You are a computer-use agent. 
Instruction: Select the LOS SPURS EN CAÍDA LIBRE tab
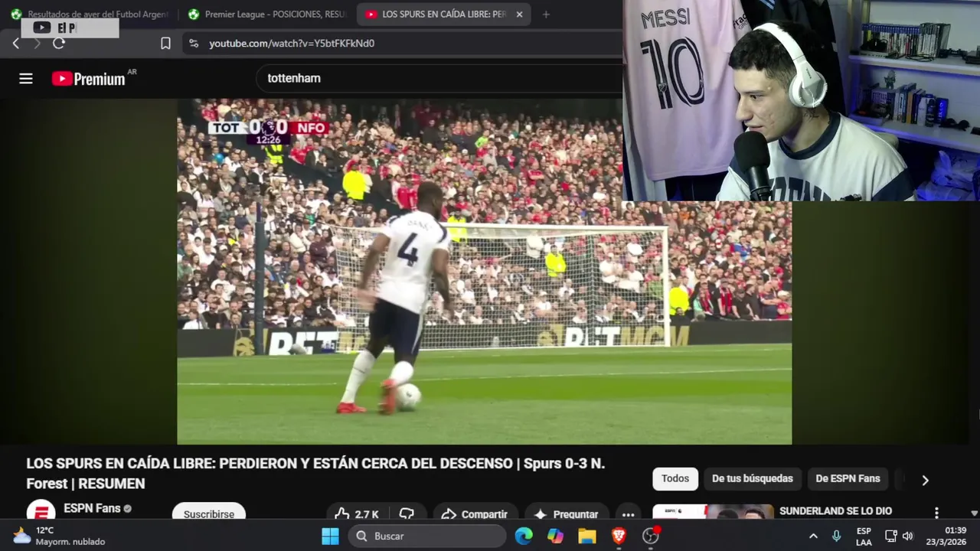pos(436,15)
